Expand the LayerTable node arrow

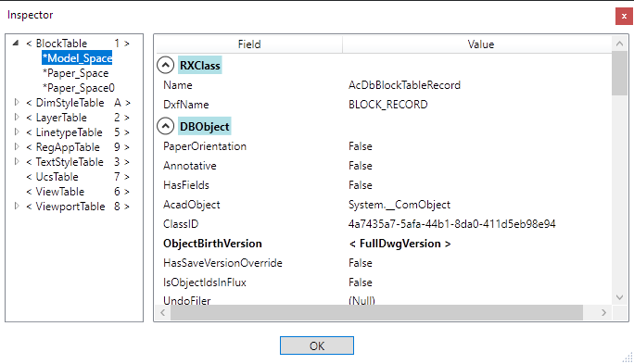tap(17, 117)
